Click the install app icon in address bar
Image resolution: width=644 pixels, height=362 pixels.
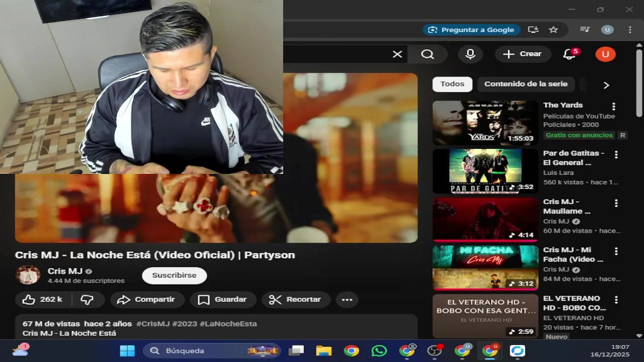pyautogui.click(x=533, y=30)
